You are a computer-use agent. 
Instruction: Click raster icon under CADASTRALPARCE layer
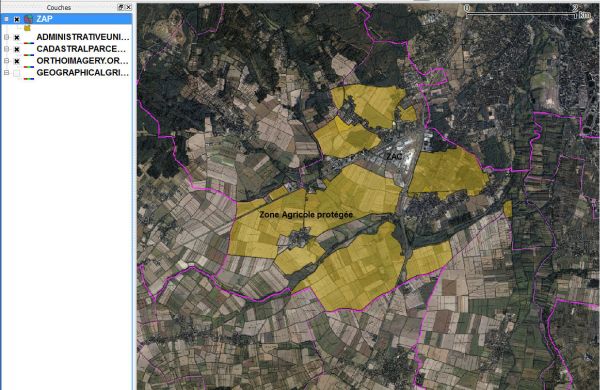coord(29,55)
